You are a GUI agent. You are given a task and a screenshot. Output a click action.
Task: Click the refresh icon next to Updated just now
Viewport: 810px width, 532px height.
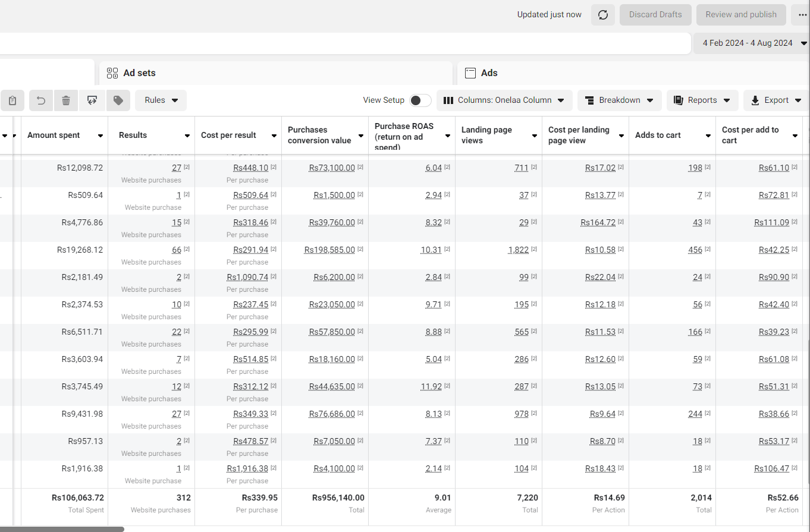tap(602, 15)
